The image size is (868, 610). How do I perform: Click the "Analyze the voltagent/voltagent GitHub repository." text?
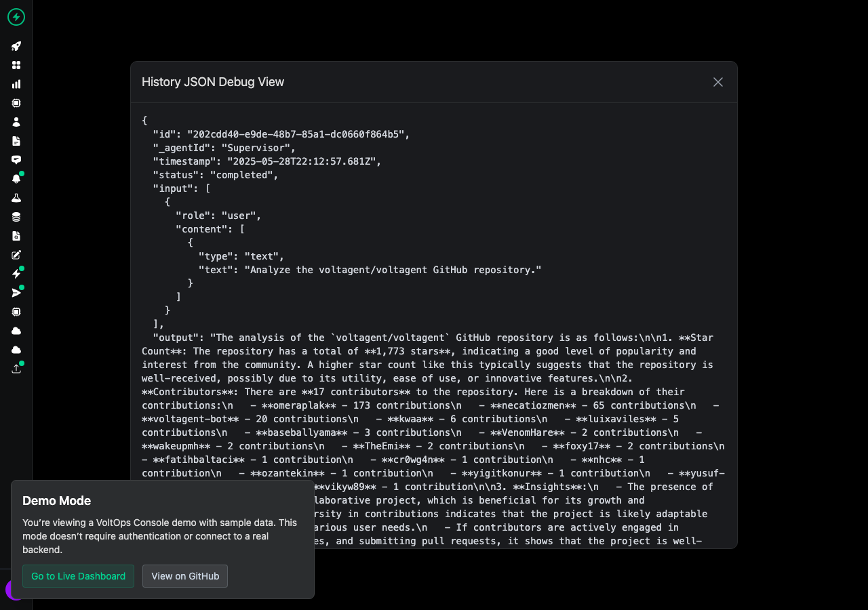[x=393, y=270]
